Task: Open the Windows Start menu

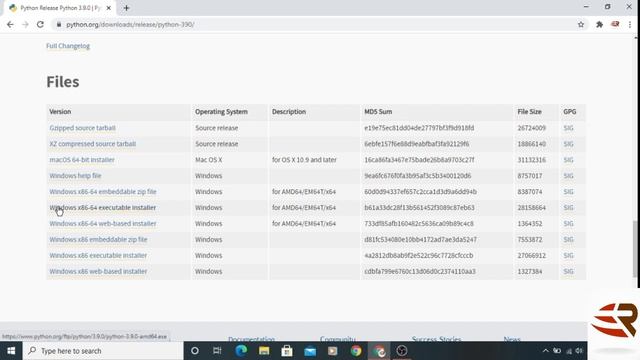Action: 11,351
